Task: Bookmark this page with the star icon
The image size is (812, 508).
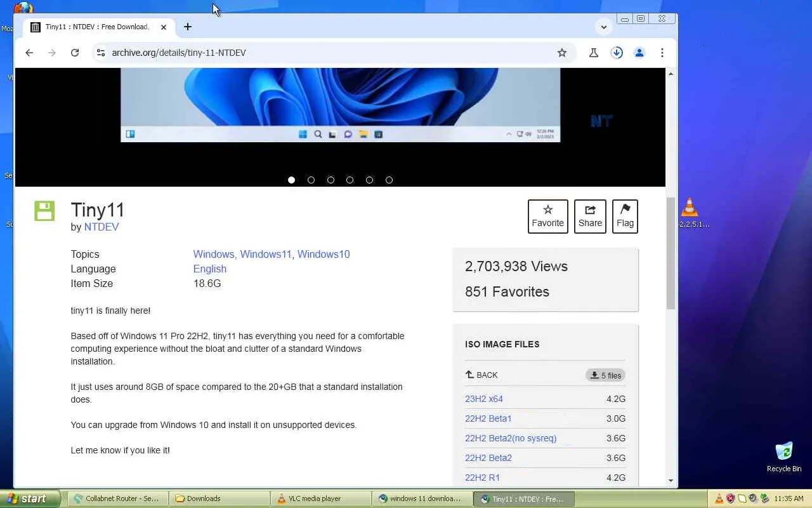Action: tap(562, 53)
